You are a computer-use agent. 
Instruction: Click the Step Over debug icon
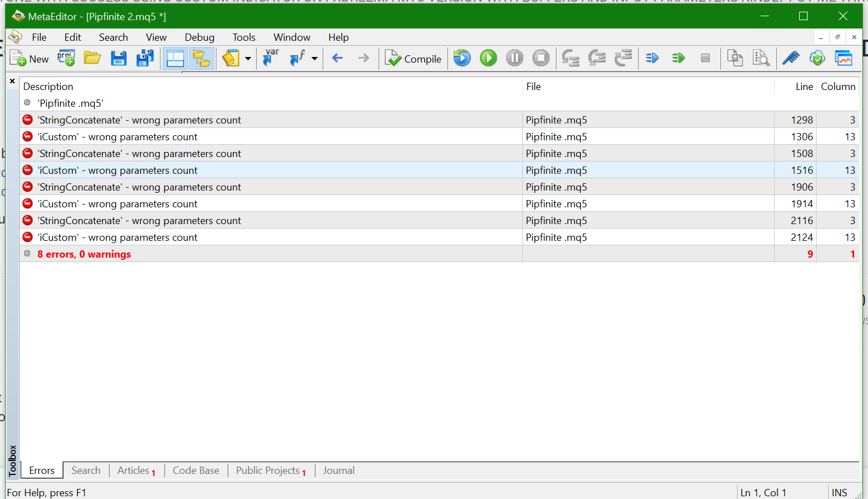[x=597, y=58]
